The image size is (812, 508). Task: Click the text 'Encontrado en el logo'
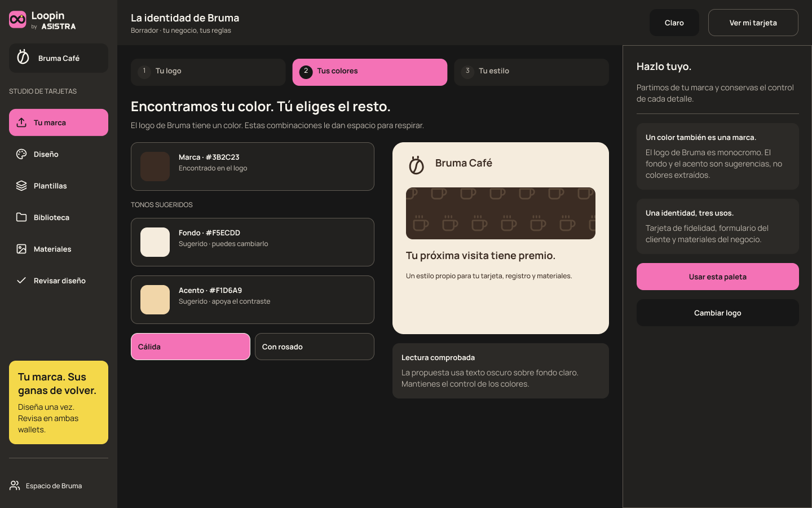click(213, 168)
